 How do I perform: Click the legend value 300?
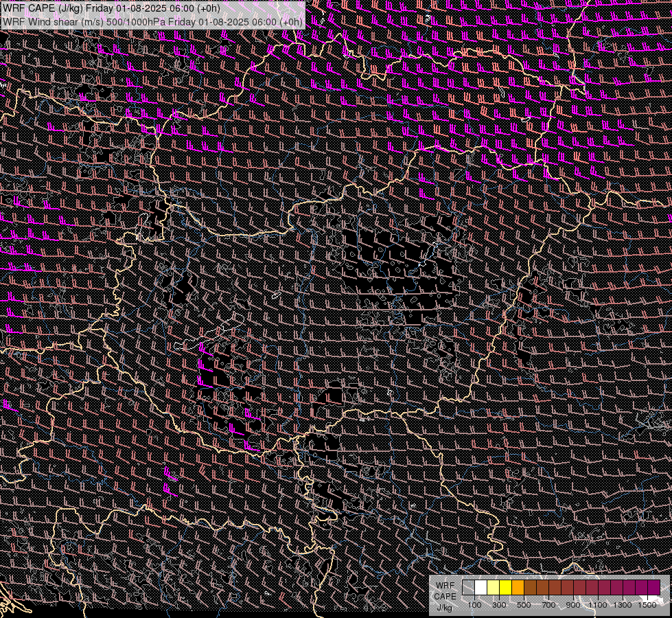point(499,605)
